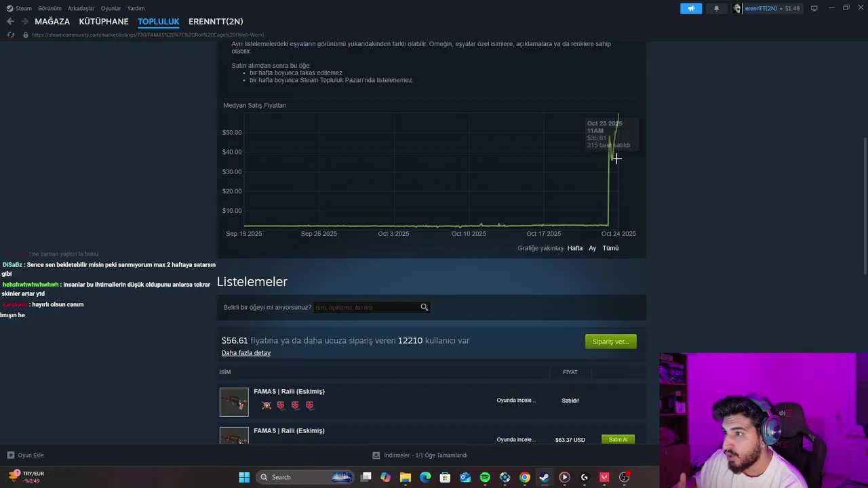Image resolution: width=868 pixels, height=488 pixels.
Task: Select the TOPLULUK tab
Action: point(159,21)
